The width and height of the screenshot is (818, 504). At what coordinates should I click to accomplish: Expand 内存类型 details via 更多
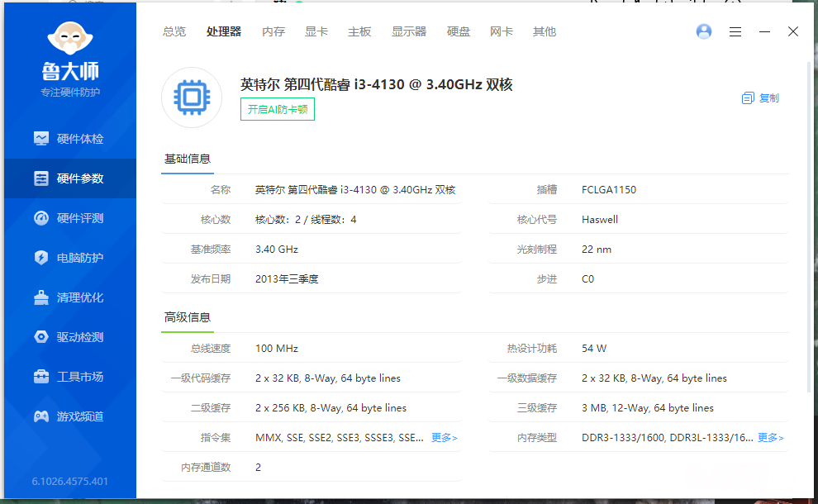pyautogui.click(x=770, y=438)
